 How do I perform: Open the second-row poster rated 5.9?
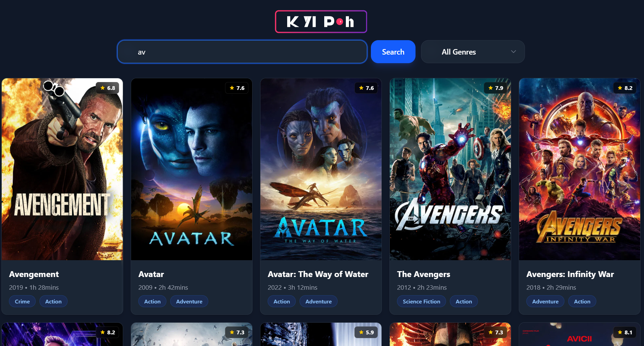321,335
